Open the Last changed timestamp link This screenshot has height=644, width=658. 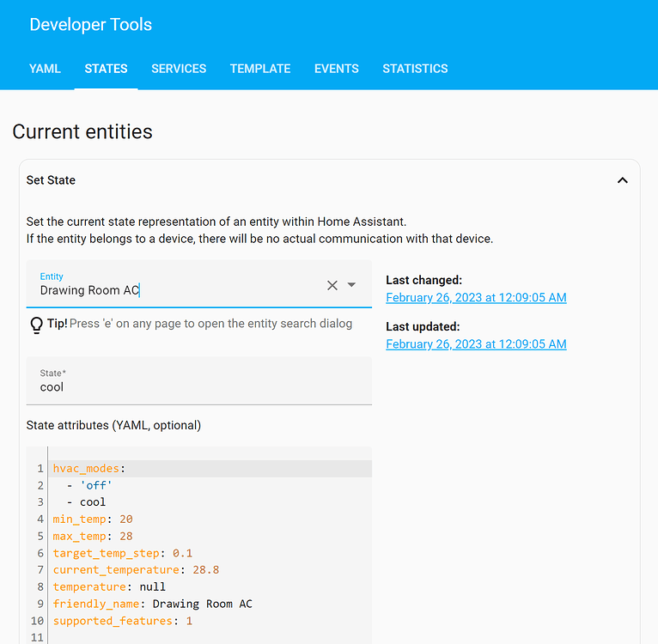pos(476,297)
